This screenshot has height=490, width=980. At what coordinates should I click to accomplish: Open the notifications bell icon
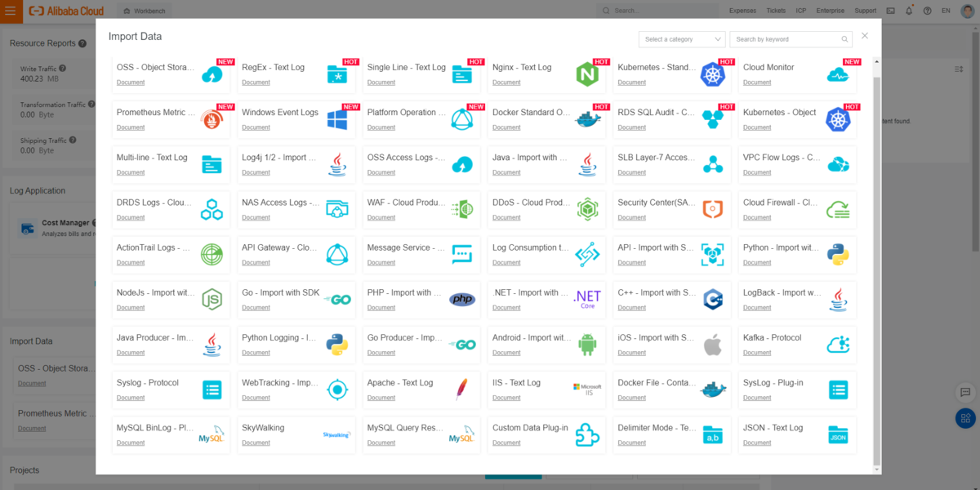pos(909,11)
